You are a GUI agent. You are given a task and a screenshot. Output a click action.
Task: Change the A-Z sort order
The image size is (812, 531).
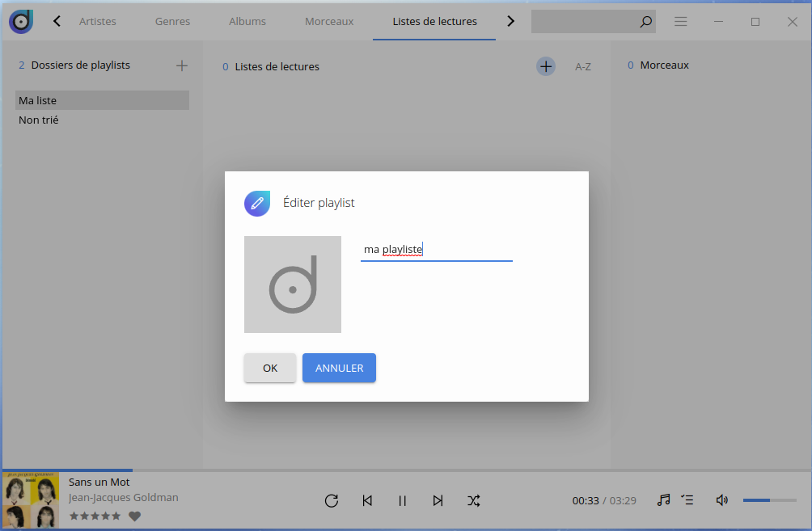tap(583, 67)
